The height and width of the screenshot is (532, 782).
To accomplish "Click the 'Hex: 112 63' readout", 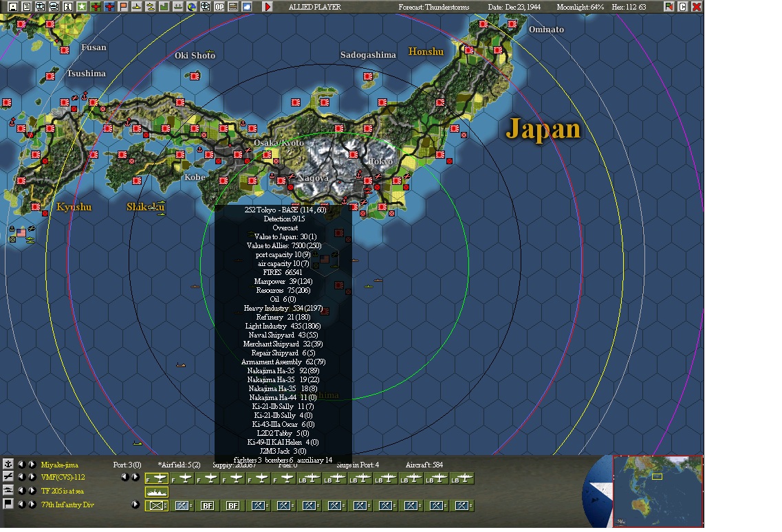I will 629,7.
